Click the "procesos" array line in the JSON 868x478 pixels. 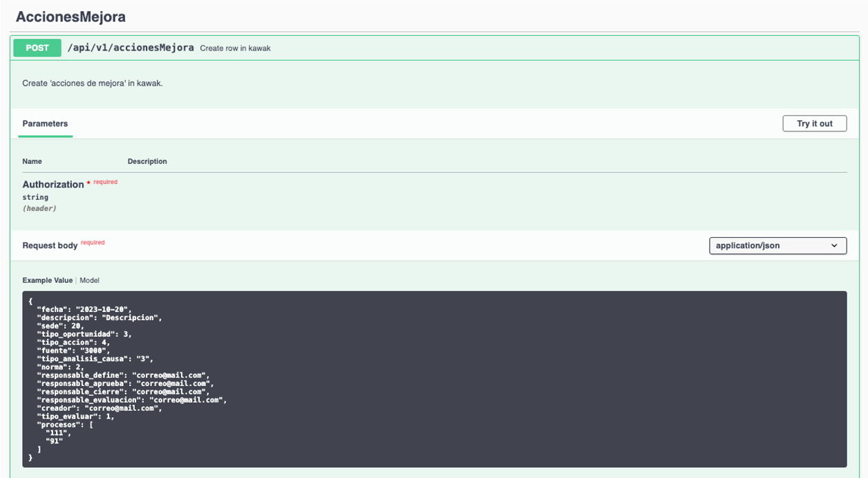[65, 425]
